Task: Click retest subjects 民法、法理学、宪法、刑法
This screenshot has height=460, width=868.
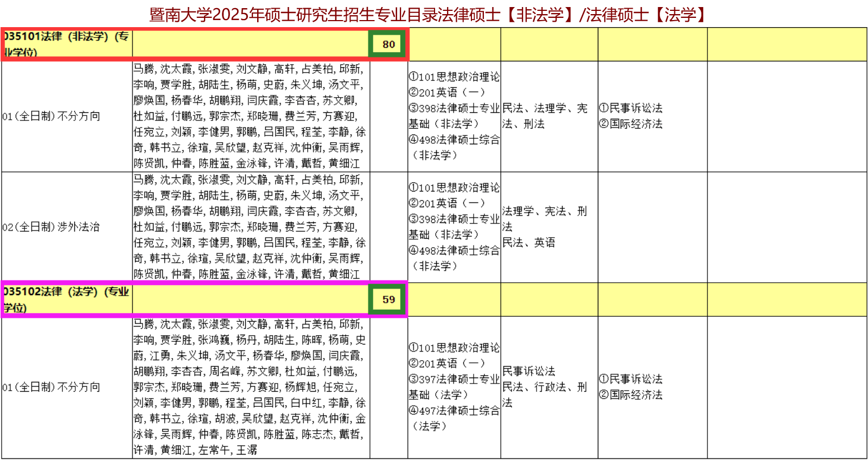Action: click(549, 116)
